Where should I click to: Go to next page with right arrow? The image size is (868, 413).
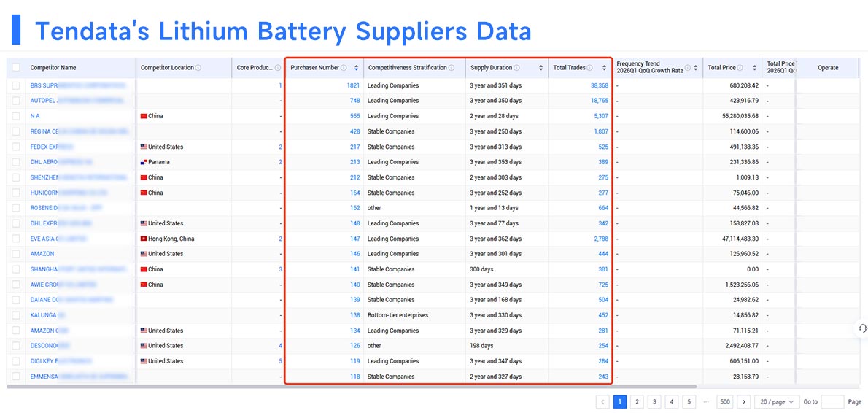[x=743, y=402]
